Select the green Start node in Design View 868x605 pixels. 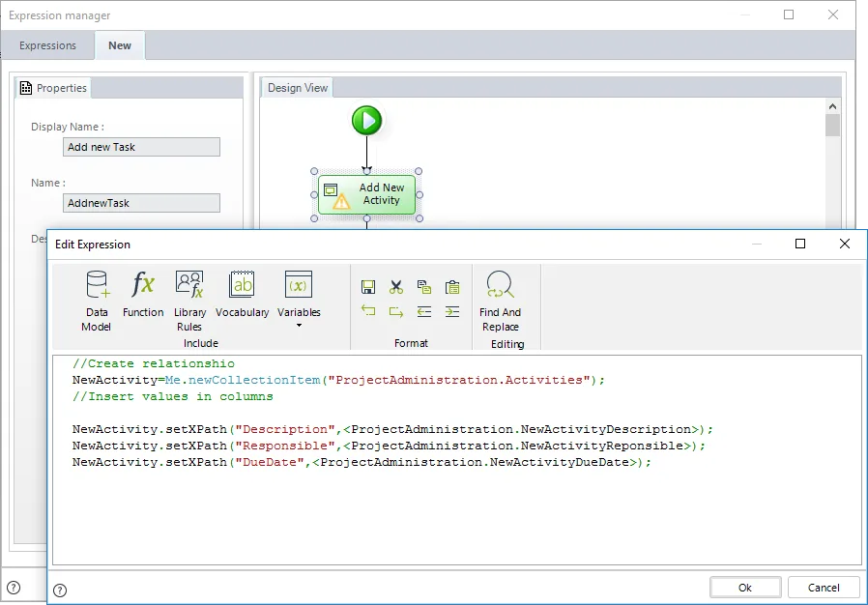[366, 120]
